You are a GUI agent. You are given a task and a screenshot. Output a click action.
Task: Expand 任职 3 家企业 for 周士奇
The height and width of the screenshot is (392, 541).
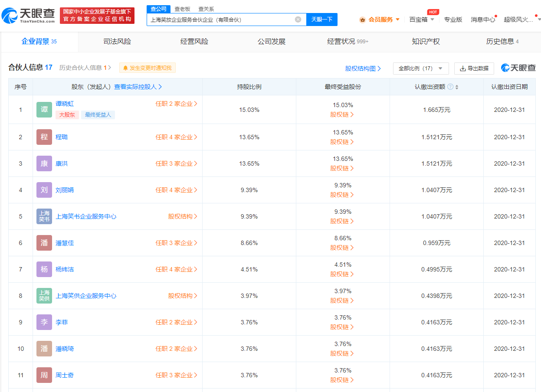(x=177, y=375)
